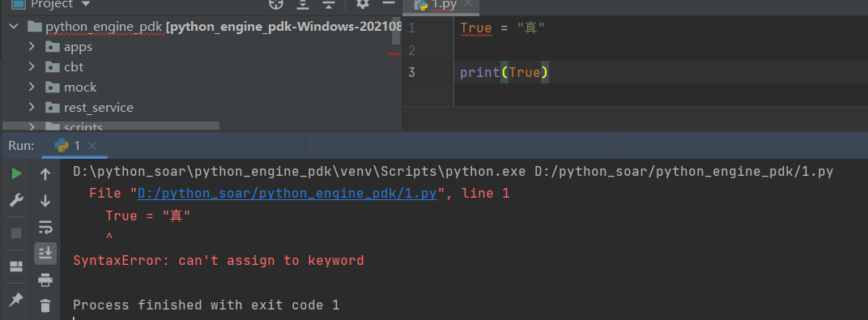Open run configuration wrench icon
Screen dimensions: 868x320
coord(17,200)
